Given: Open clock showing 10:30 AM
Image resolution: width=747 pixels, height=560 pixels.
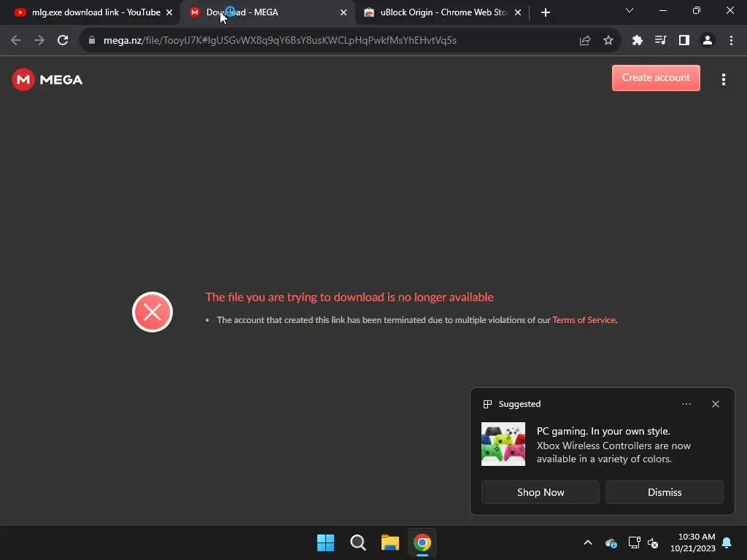Looking at the screenshot, I should pos(693,542).
